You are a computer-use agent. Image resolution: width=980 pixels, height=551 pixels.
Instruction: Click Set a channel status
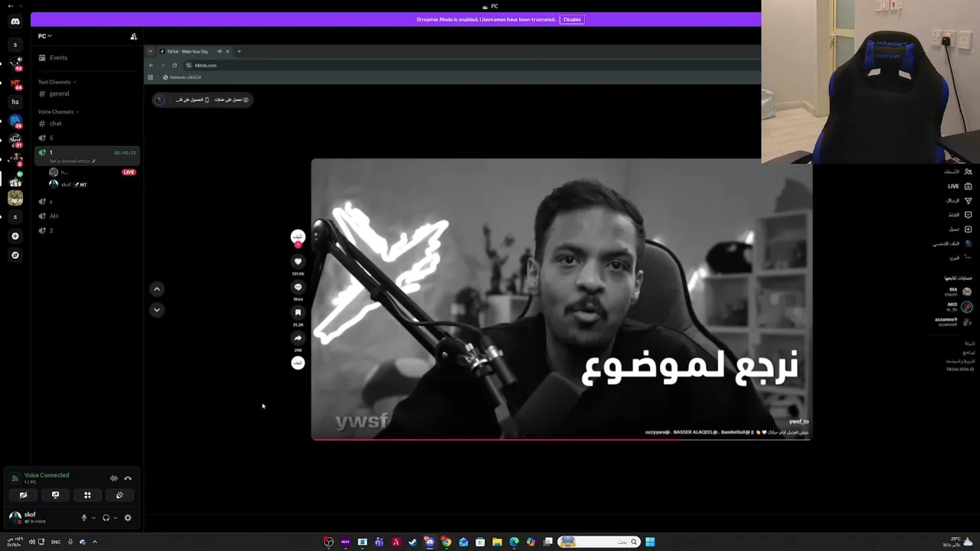click(72, 161)
